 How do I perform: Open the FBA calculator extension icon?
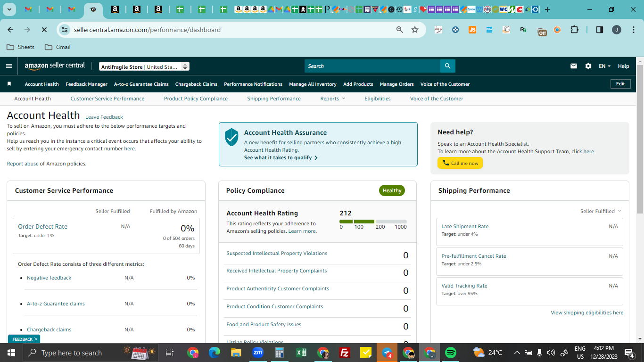click(489, 30)
